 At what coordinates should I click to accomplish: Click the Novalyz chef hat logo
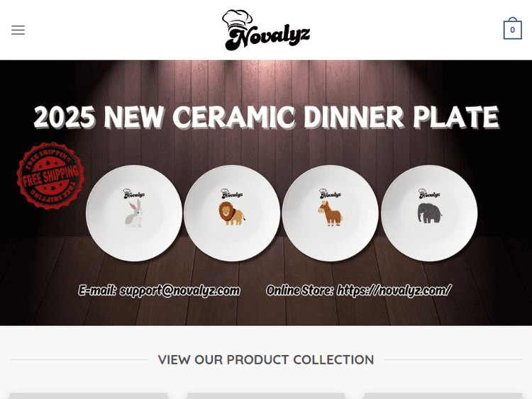coord(266,30)
